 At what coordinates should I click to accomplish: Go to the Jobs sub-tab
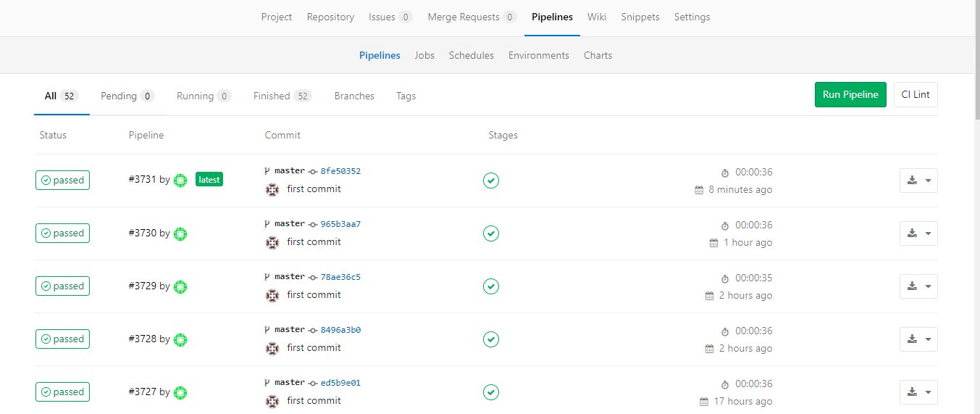[x=424, y=55]
